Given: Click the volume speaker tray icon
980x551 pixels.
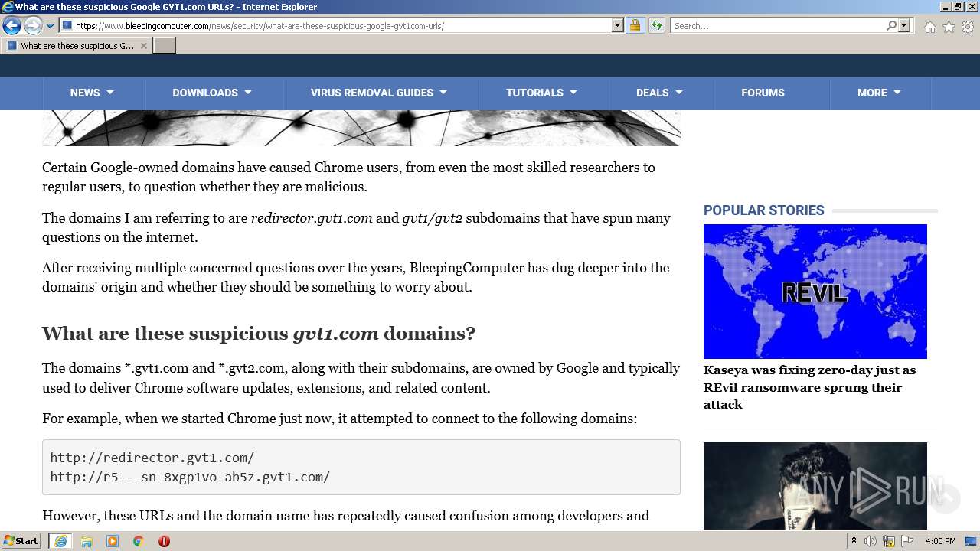Looking at the screenshot, I should tap(871, 541).
